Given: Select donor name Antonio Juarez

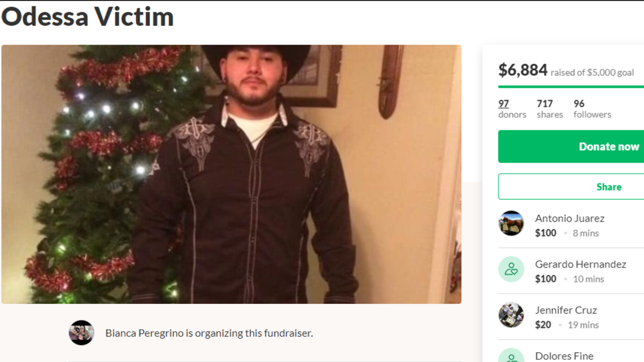Looking at the screenshot, I should click(x=569, y=219).
